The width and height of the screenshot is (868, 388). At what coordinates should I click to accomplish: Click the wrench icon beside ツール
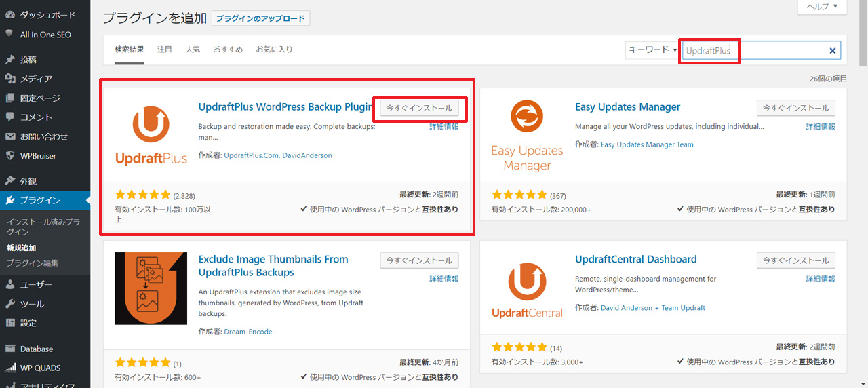[x=10, y=304]
